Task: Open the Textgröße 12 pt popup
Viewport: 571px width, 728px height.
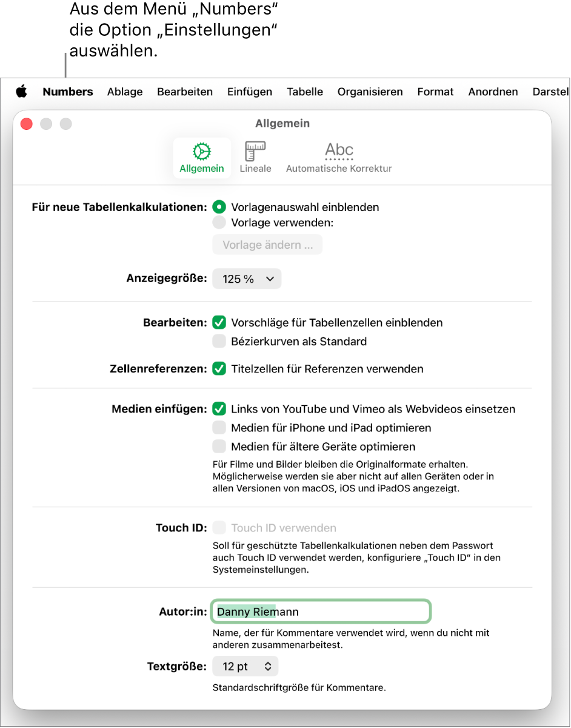Action: pos(245,666)
